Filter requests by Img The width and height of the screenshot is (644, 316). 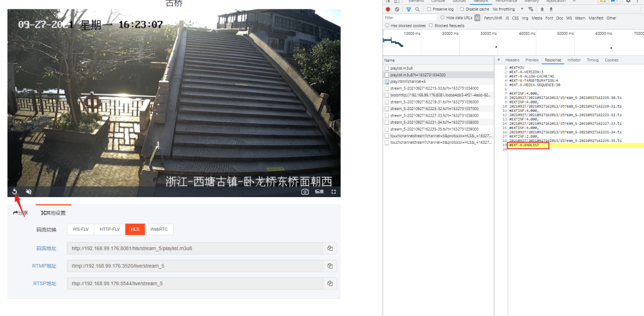pyautogui.click(x=525, y=18)
